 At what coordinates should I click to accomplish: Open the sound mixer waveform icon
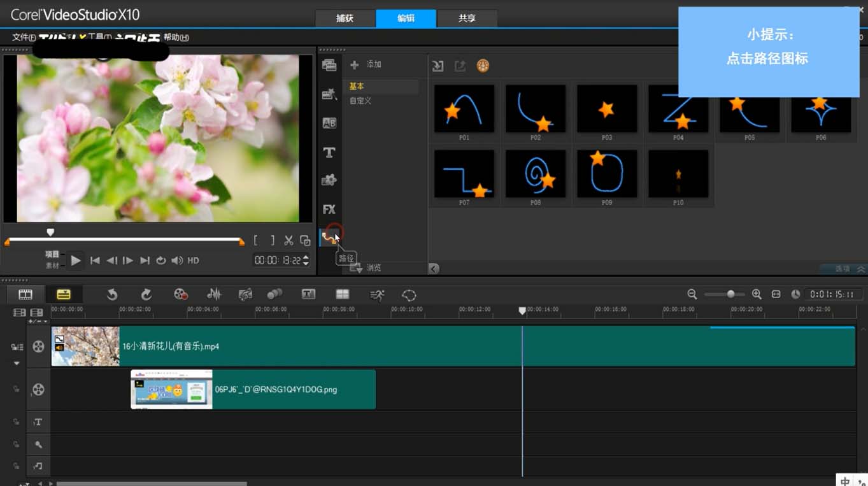[214, 294]
